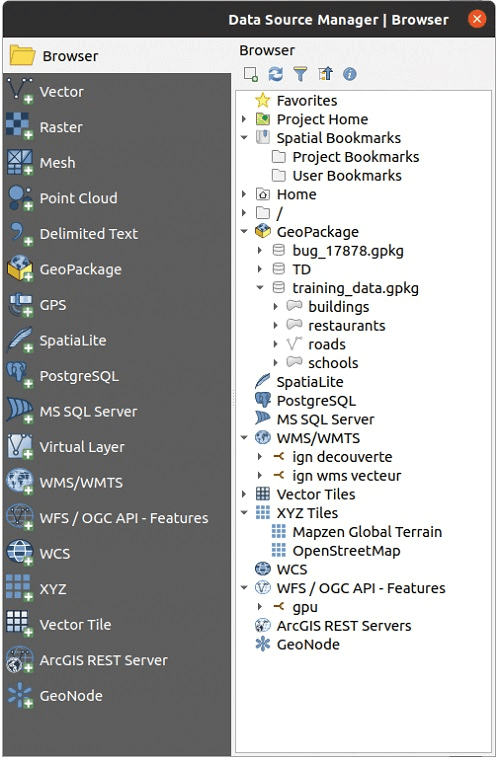
Task: Select the ign decouverte WMS connection
Action: point(342,457)
